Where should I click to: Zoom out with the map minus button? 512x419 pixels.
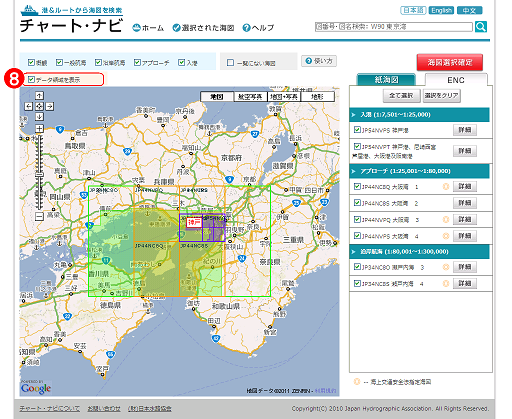39,217
